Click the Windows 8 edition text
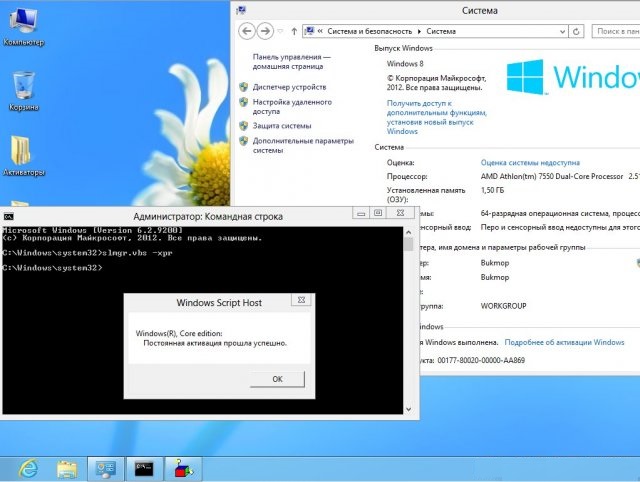This screenshot has height=482, width=640. coord(405,64)
